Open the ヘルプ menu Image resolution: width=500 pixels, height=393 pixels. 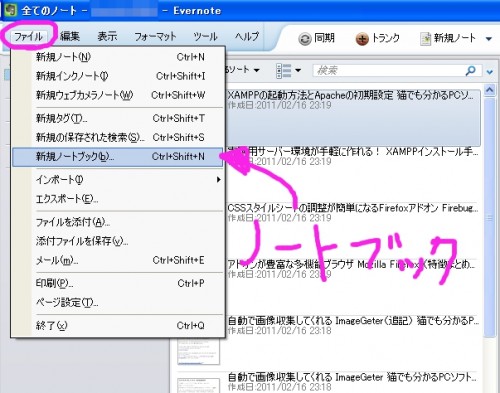click(x=247, y=36)
